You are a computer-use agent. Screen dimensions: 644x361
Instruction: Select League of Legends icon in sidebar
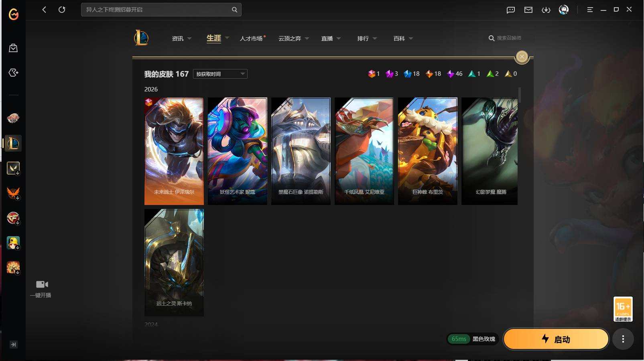13,143
